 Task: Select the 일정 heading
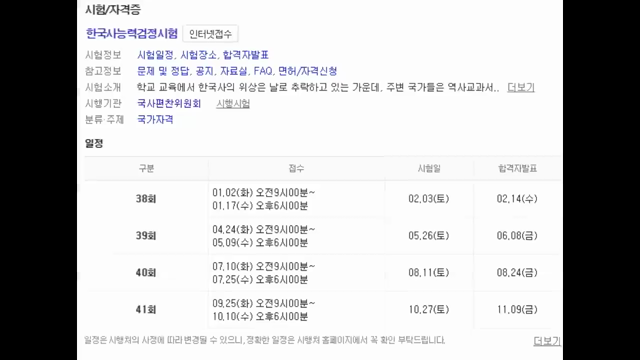click(94, 143)
